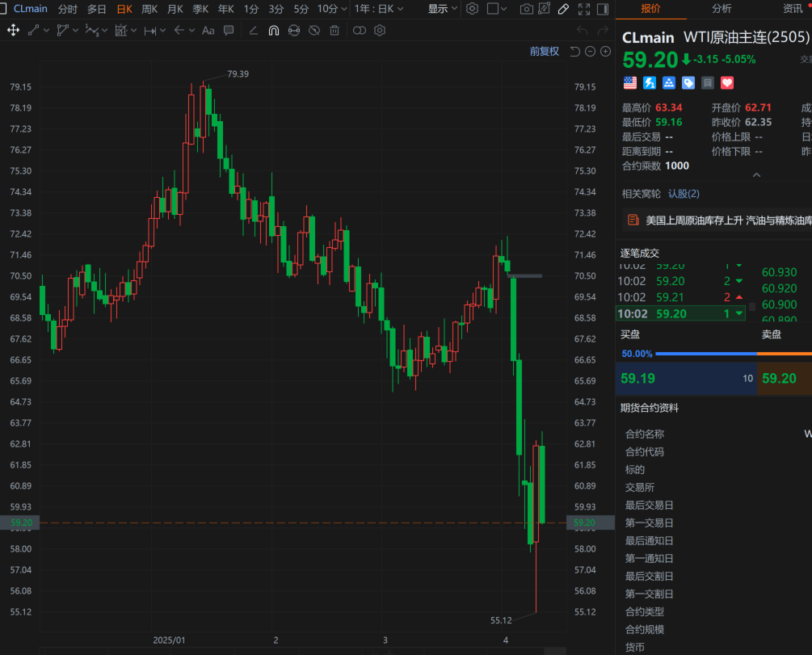The image size is (812, 655).
Task: Zoom out chart with minus circle
Action: coord(590,51)
